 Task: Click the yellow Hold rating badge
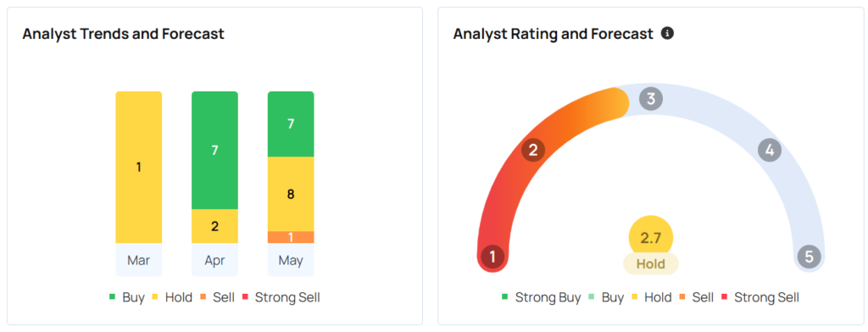(651, 264)
